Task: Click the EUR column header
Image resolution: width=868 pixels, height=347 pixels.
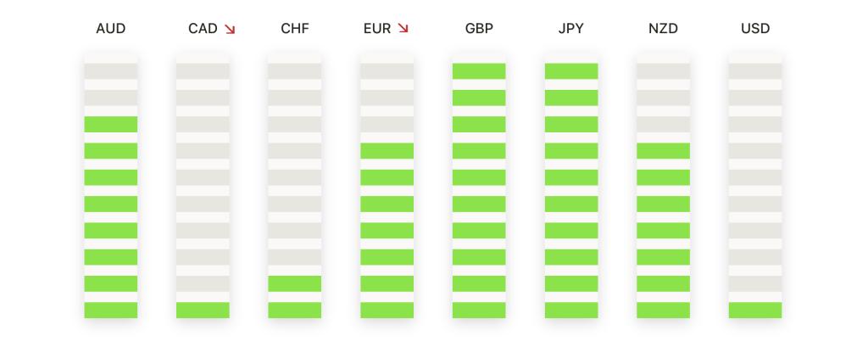Action: pos(377,29)
